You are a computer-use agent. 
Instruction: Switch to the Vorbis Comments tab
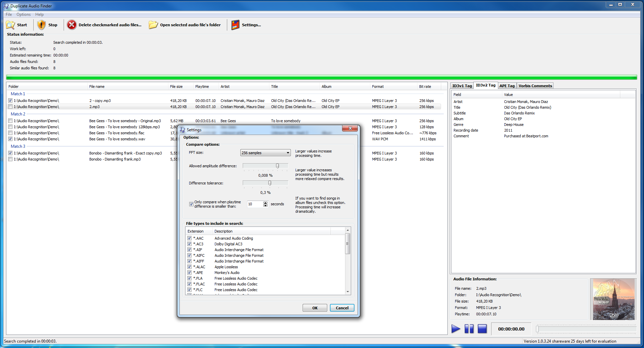(535, 86)
